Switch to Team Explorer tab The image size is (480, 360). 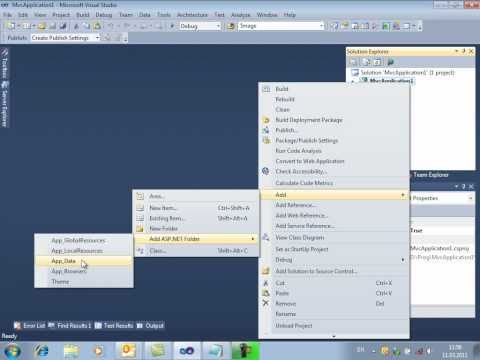[x=431, y=175]
